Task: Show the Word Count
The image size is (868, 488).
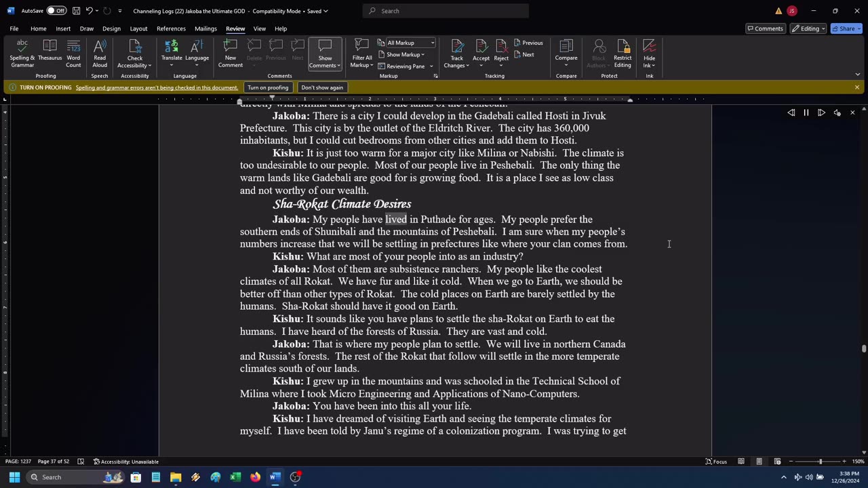Action: coord(73,54)
